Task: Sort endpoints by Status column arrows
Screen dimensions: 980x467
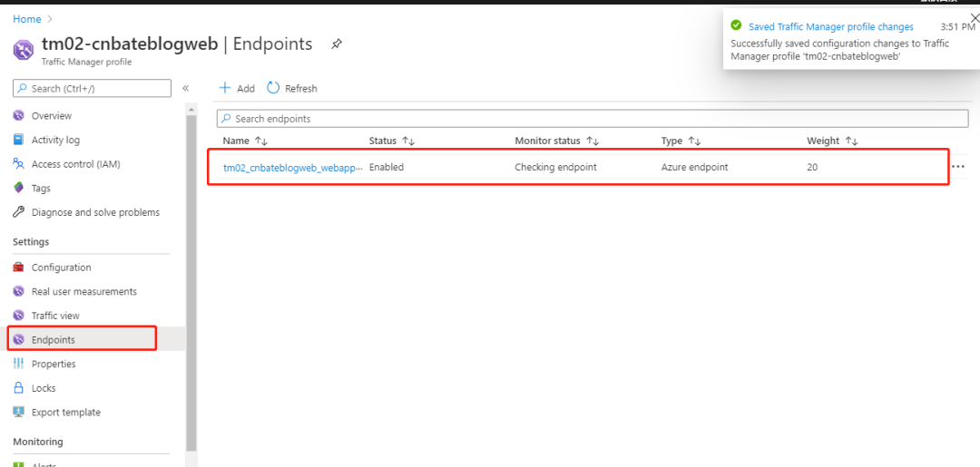Action: click(408, 141)
